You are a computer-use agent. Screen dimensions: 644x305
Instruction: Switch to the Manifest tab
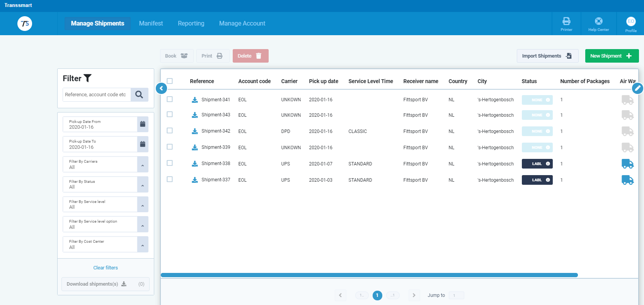151,24
